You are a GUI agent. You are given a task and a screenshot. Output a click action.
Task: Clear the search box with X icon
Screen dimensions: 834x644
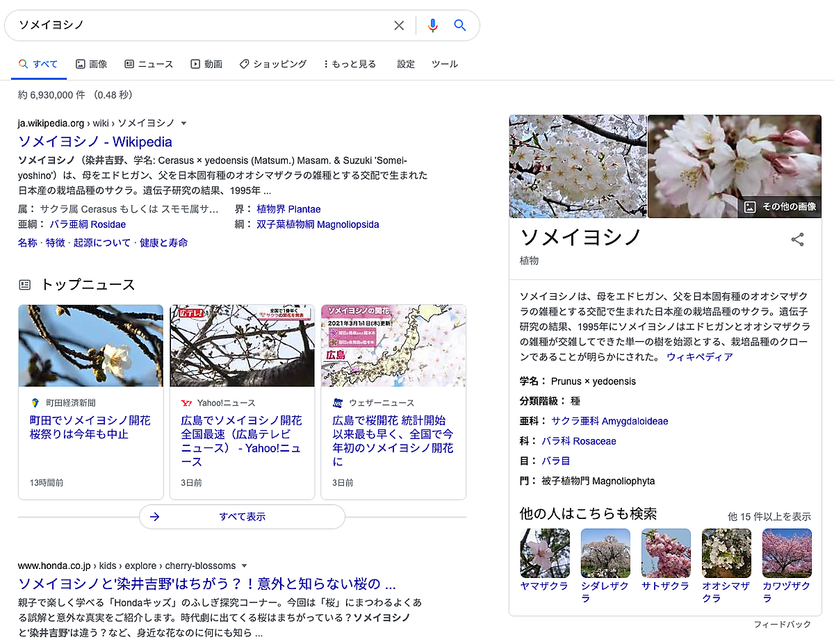(399, 26)
